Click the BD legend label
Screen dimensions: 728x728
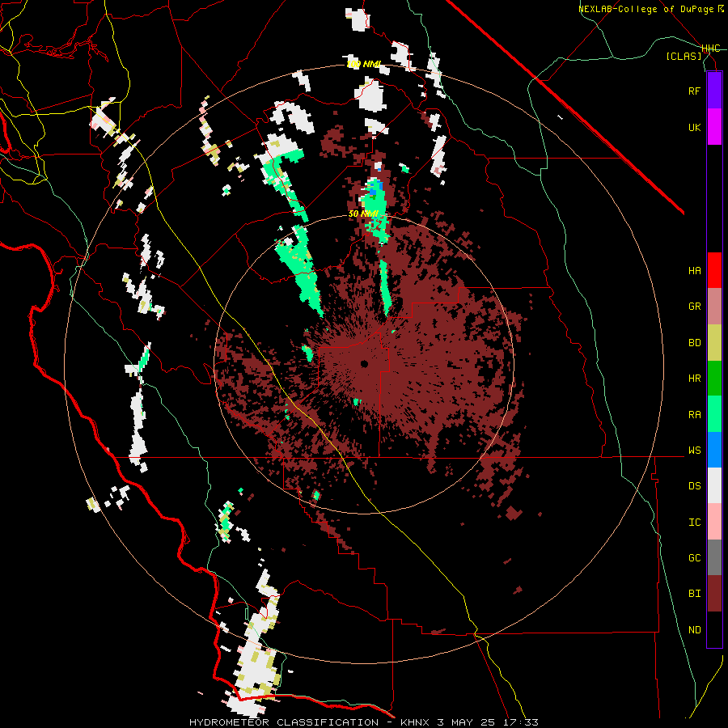pos(694,343)
